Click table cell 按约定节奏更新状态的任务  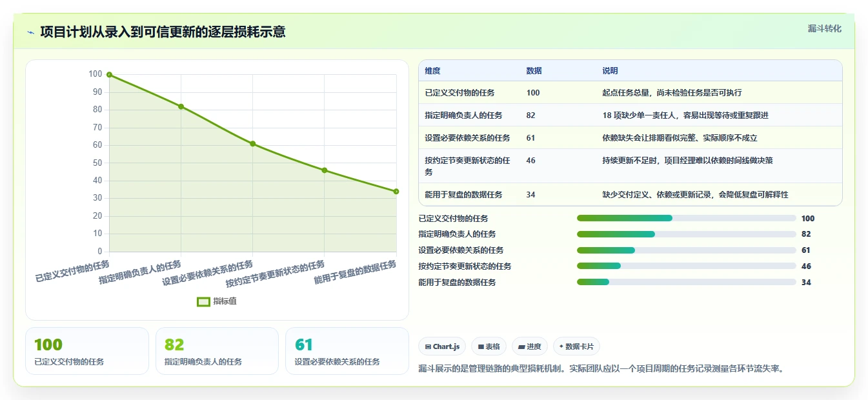467,166
